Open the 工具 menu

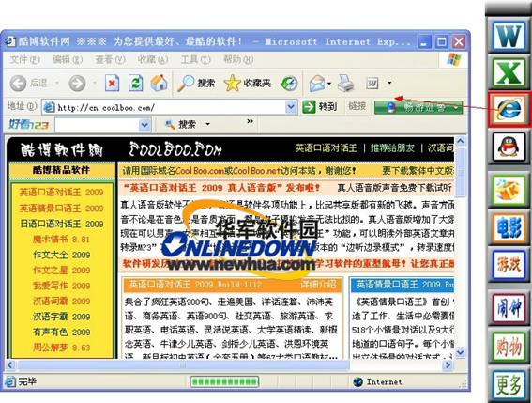[195, 60]
